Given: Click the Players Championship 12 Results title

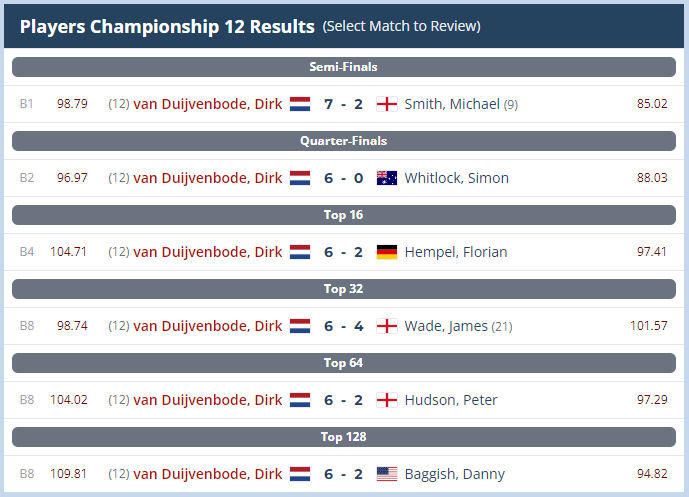Looking at the screenshot, I should point(167,26).
